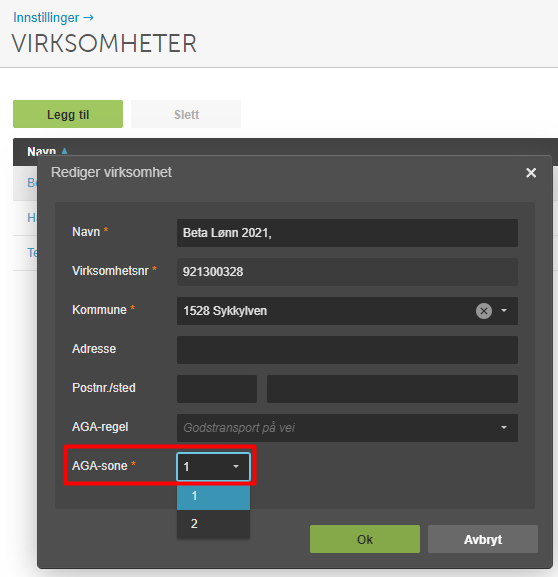The height and width of the screenshot is (577, 558).
Task: Close the Rediger virksomhet dialog
Action: 531,173
